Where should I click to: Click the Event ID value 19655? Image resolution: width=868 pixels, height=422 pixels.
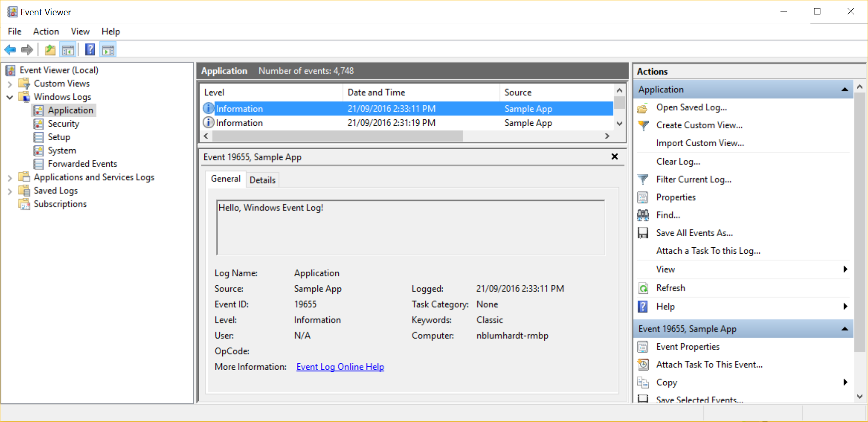(305, 304)
